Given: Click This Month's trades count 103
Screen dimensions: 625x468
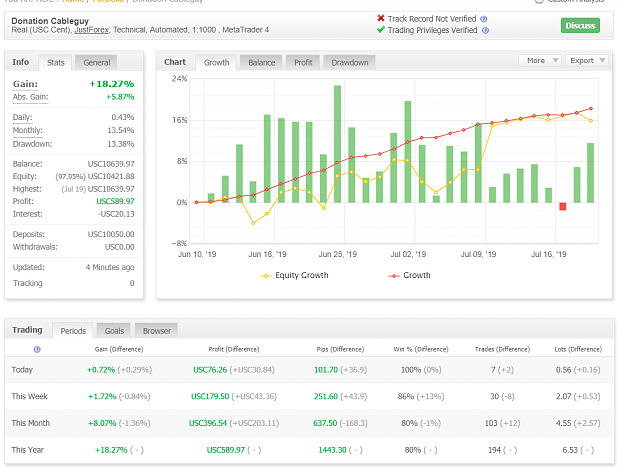Looking at the screenshot, I should (x=491, y=423).
